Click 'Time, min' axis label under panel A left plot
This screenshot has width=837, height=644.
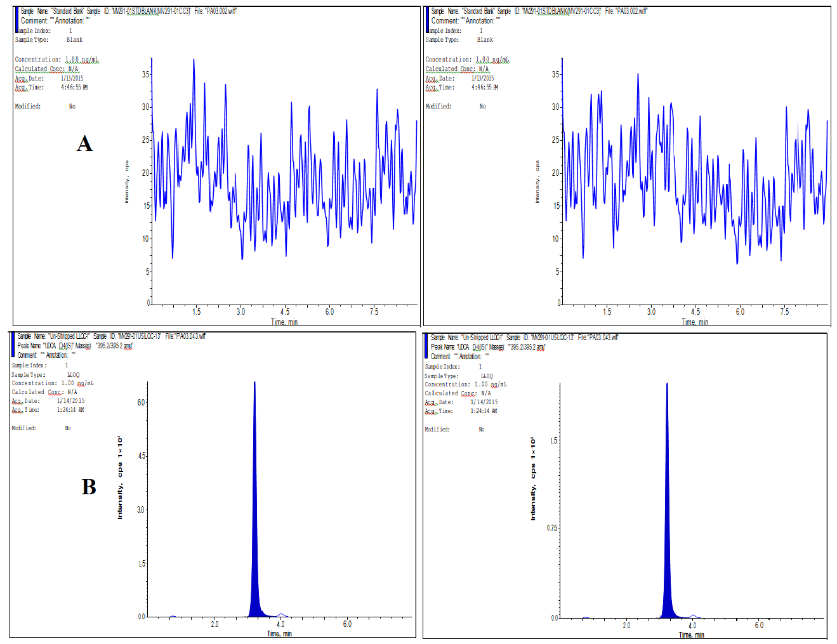(284, 322)
